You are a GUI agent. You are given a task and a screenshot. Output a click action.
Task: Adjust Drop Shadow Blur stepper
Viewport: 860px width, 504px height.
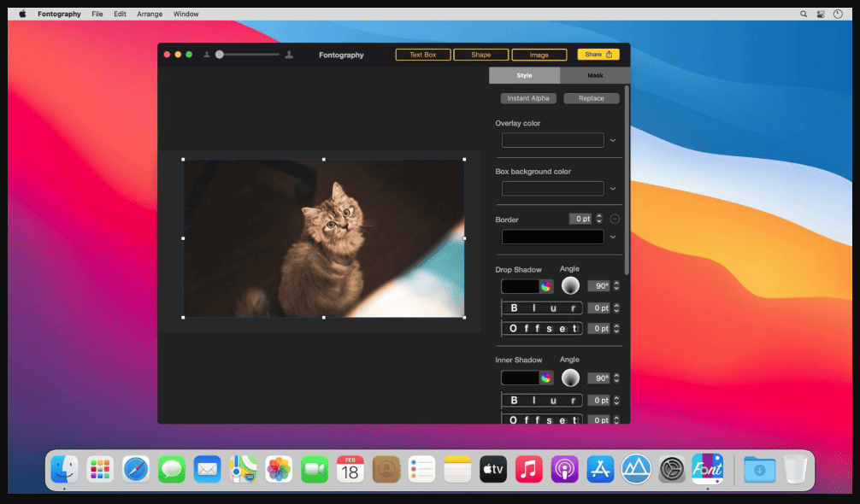point(616,308)
